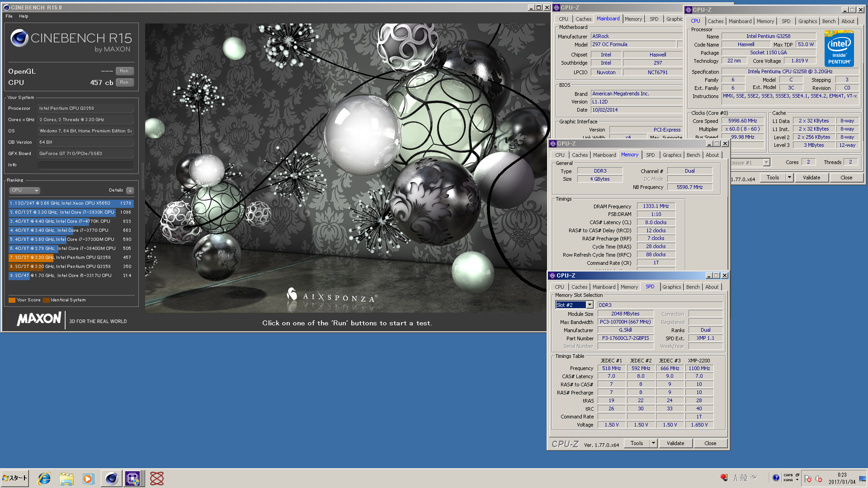Click the Core Speed 5998.60 MHz value
868x488 pixels.
[x=742, y=121]
